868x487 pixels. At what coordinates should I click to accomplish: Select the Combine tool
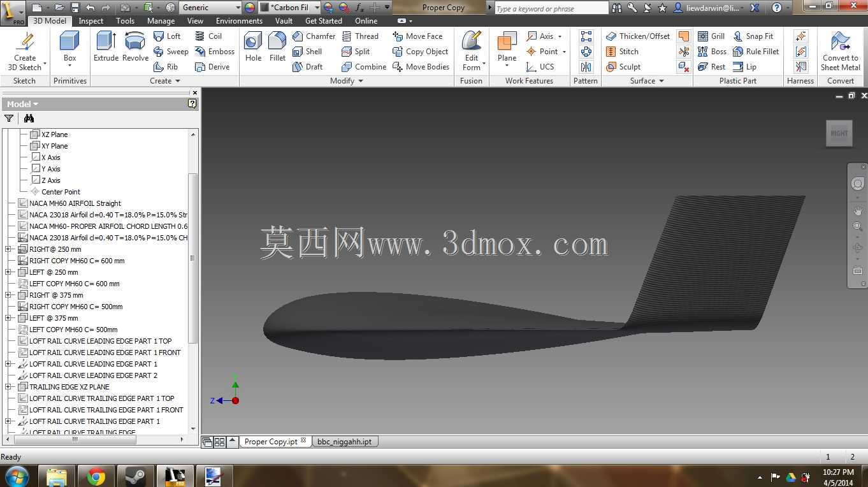coord(364,67)
